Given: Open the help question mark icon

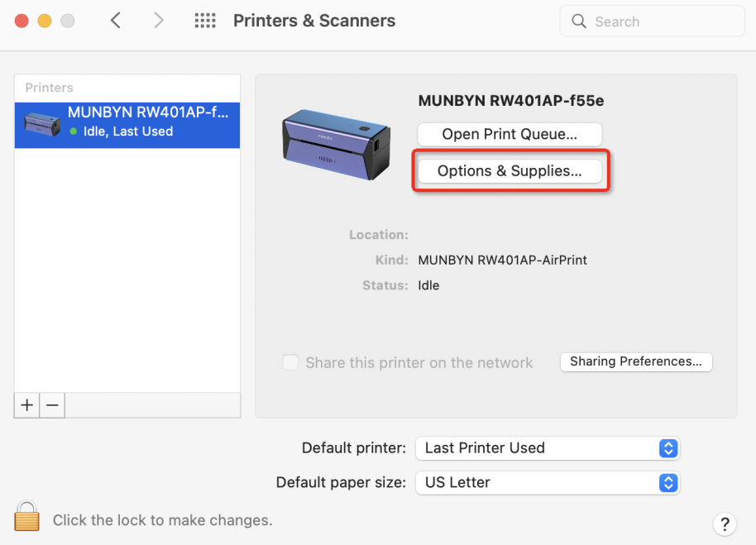Looking at the screenshot, I should (x=725, y=524).
